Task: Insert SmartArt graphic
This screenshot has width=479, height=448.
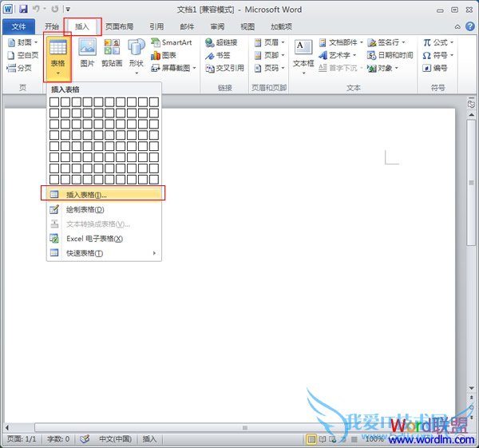Action: pos(172,42)
